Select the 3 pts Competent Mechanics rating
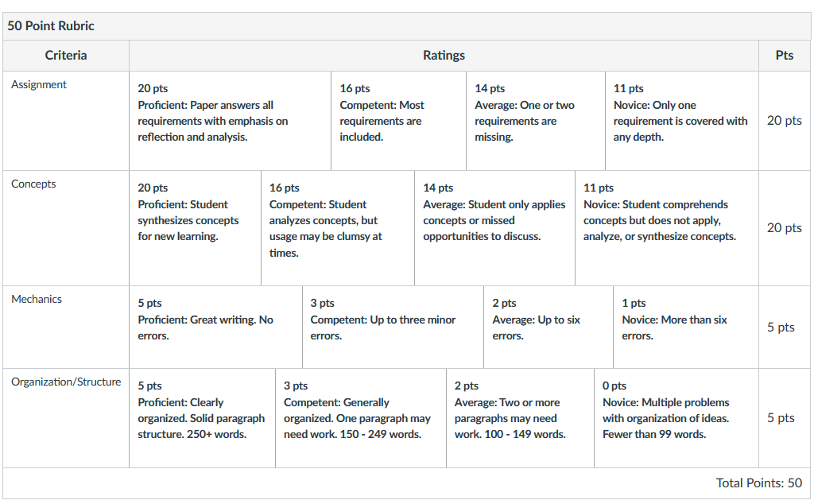The image size is (814, 504). 393,327
